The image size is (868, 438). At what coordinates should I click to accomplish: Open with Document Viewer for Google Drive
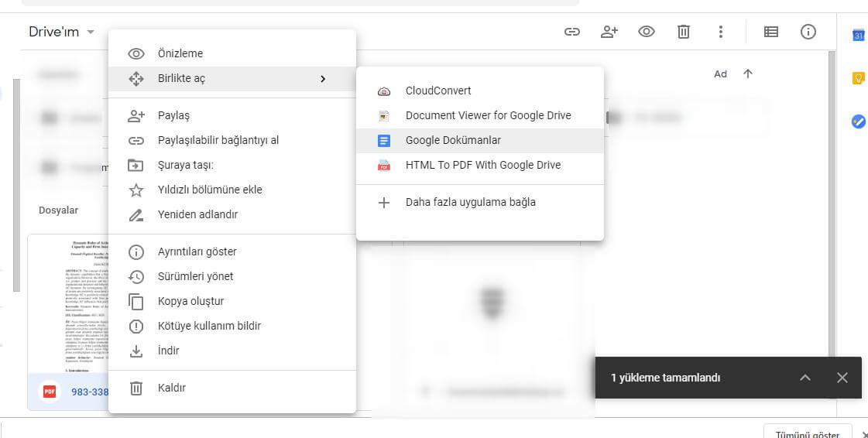coord(480,115)
